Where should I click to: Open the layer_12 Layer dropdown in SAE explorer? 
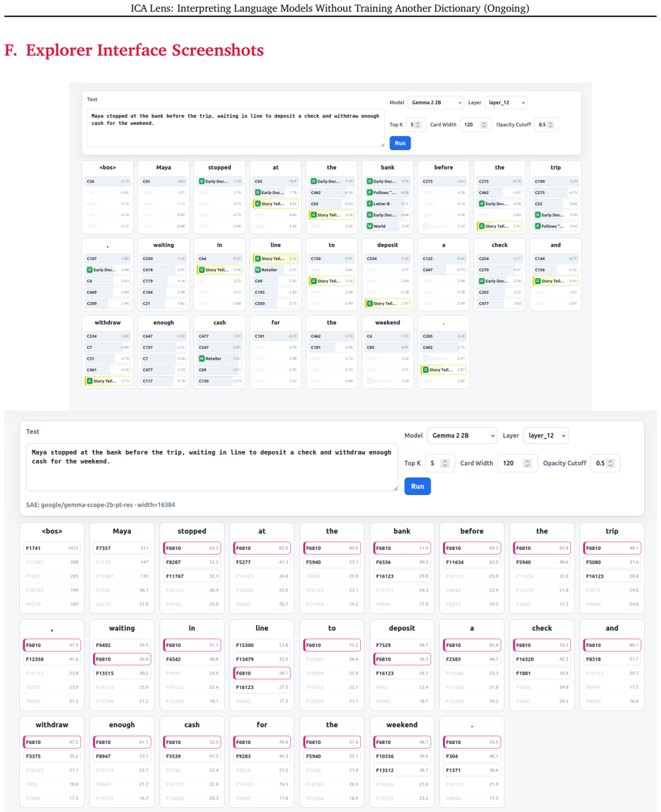click(x=546, y=435)
